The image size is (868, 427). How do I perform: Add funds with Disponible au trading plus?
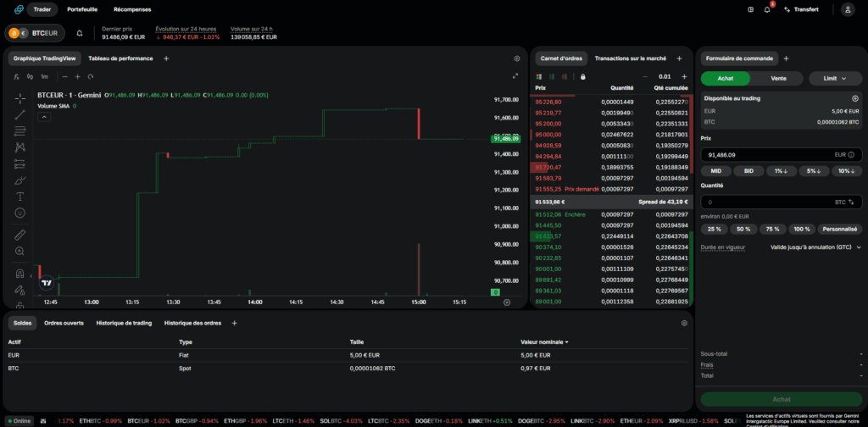point(854,98)
